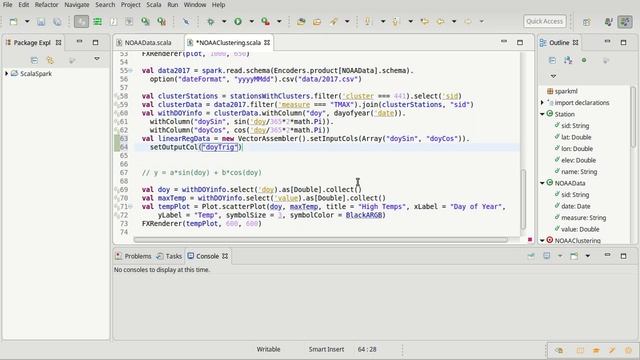
Task: Switch to the Tasks tab
Action: coord(169,256)
